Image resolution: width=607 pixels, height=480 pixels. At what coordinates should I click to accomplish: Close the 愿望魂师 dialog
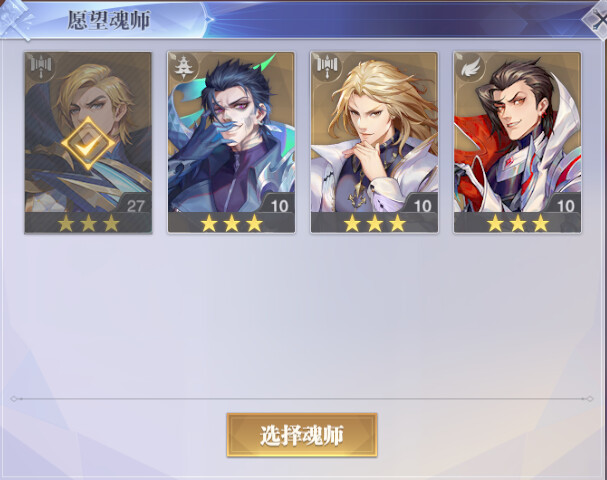tap(597, 19)
